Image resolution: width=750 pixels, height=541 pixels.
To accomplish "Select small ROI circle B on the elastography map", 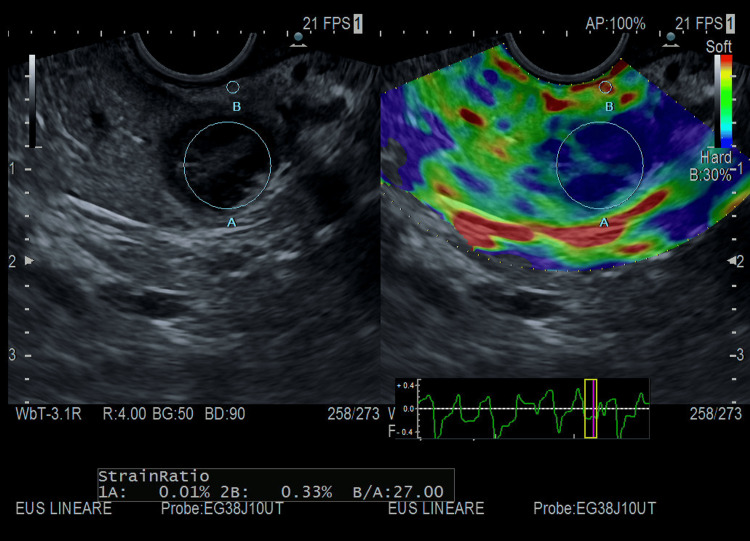I will pyautogui.click(x=606, y=87).
